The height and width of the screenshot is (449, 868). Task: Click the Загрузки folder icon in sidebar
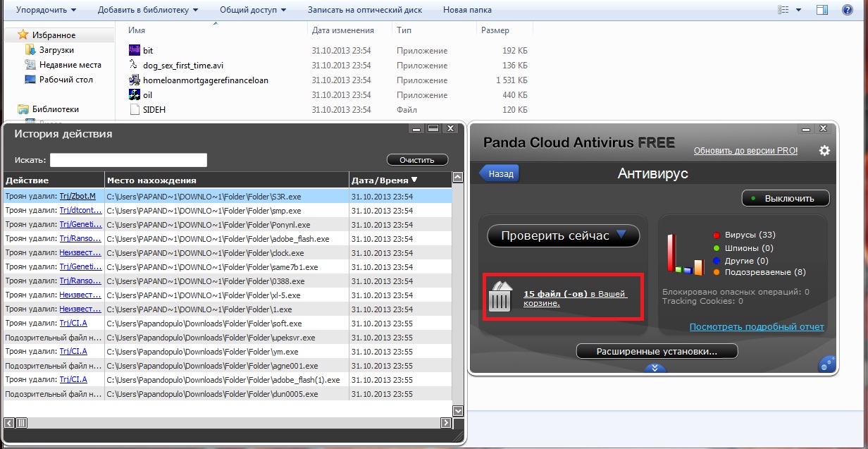pos(30,50)
